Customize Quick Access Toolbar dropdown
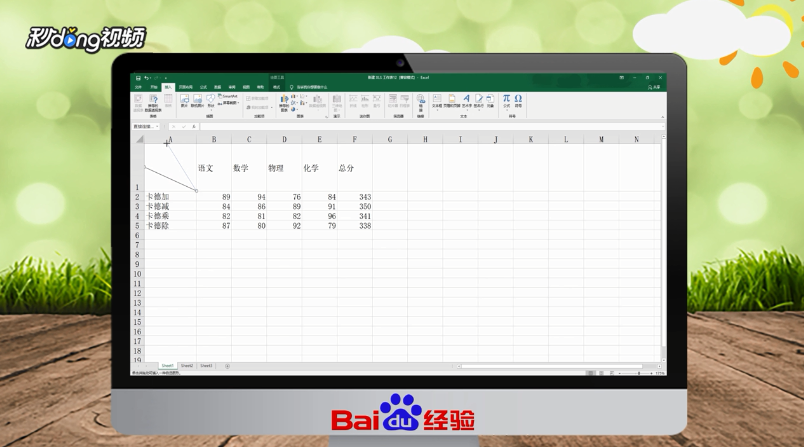 (x=165, y=78)
